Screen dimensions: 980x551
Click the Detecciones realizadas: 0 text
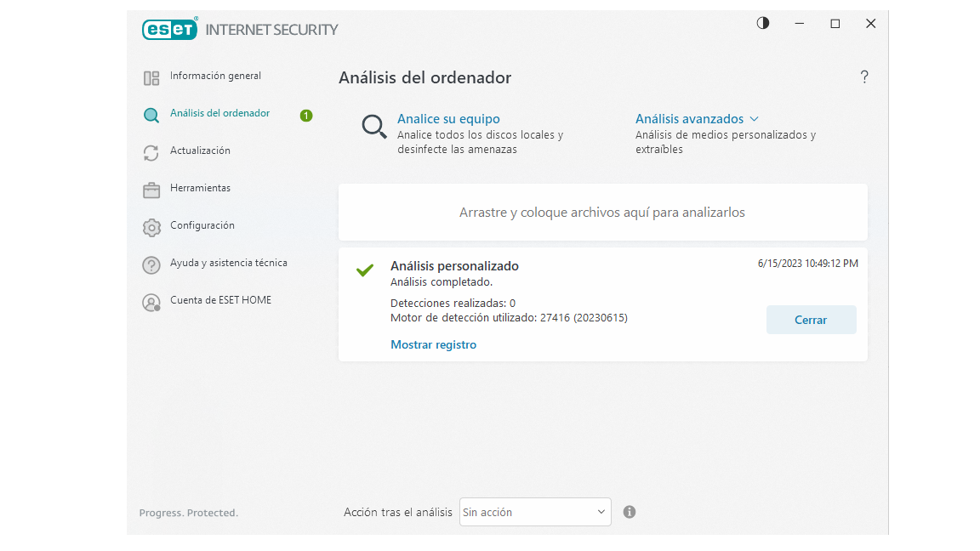(x=453, y=304)
